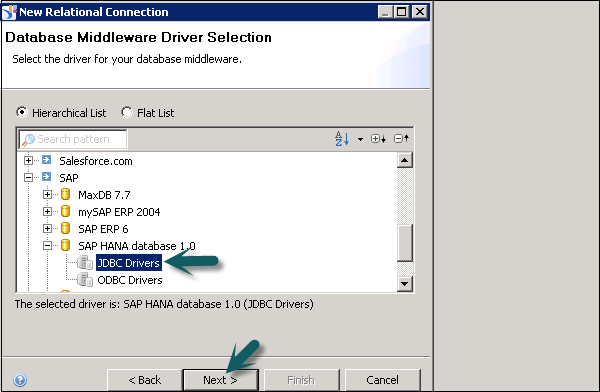Expand the Salesforce.com tree node
The width and height of the screenshot is (600, 392).
tap(28, 160)
